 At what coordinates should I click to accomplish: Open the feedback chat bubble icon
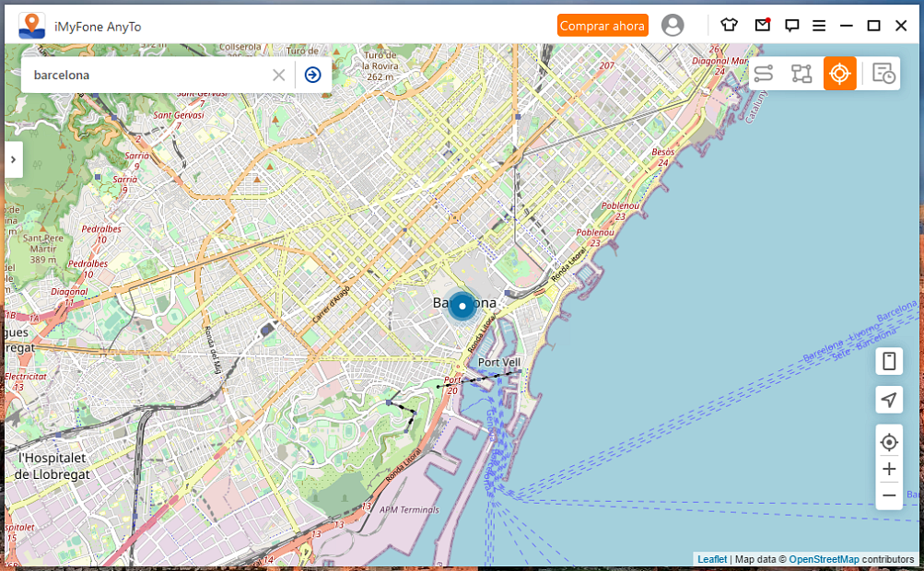(791, 26)
